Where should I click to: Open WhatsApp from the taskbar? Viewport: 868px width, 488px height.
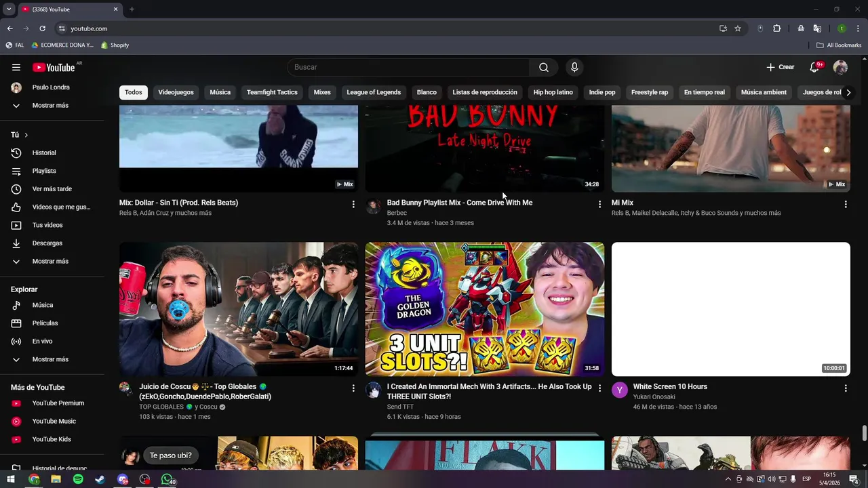tap(167, 479)
